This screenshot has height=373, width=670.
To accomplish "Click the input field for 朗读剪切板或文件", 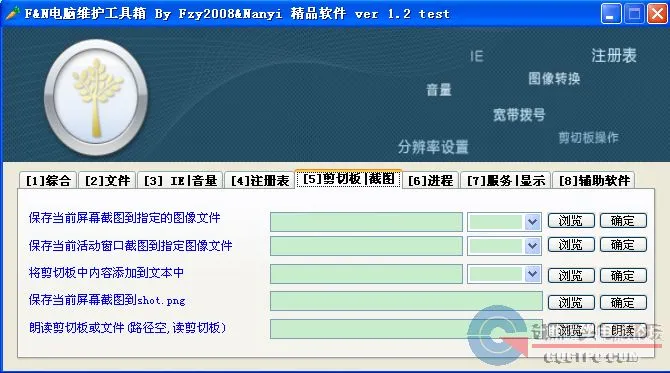I will tap(406, 329).
